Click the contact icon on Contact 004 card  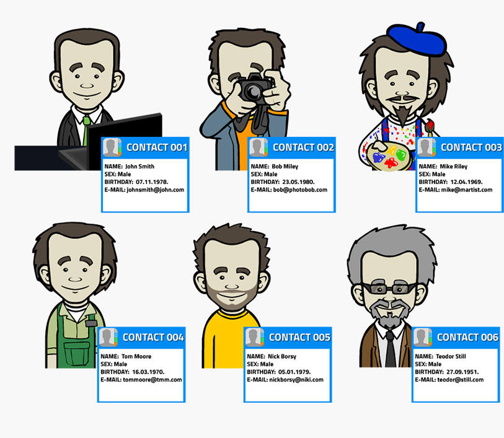coord(108,337)
